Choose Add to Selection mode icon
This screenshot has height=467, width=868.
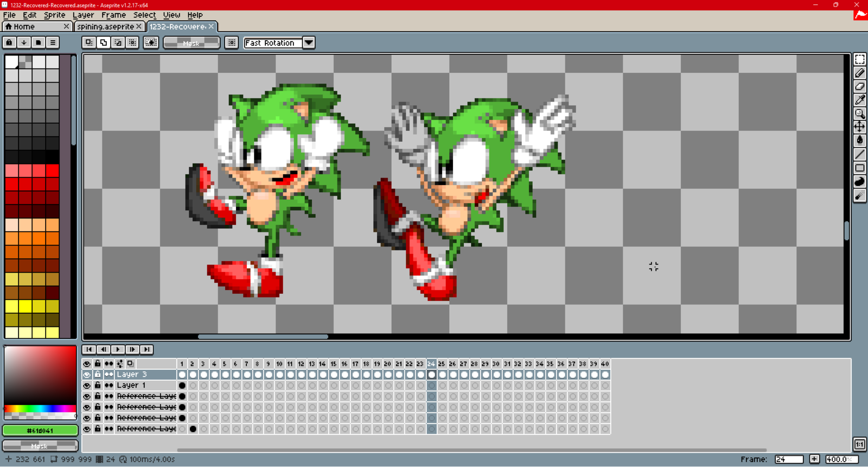click(x=104, y=42)
